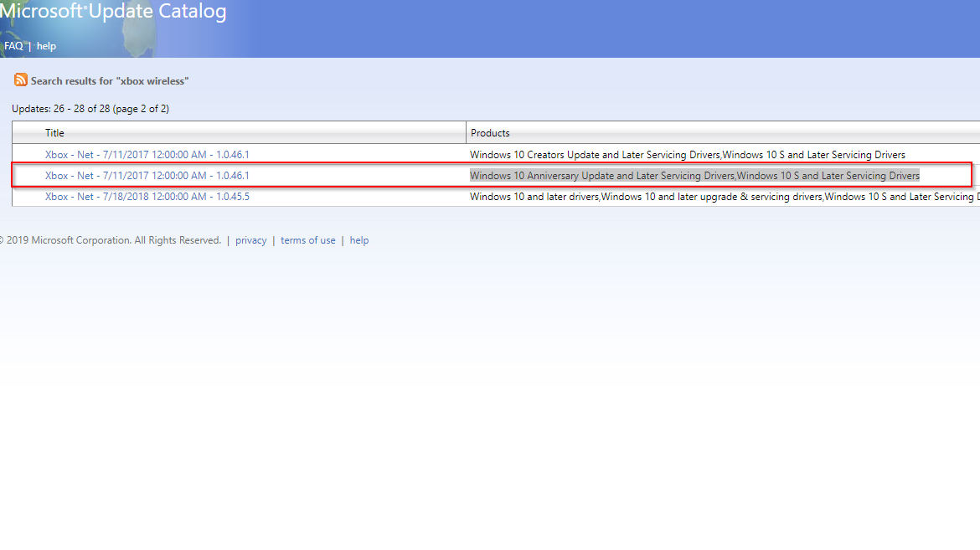Image resolution: width=980 pixels, height=550 pixels.
Task: Click the '2019 Microsoft Corporation. All Rights Reserved.' text
Action: [111, 240]
